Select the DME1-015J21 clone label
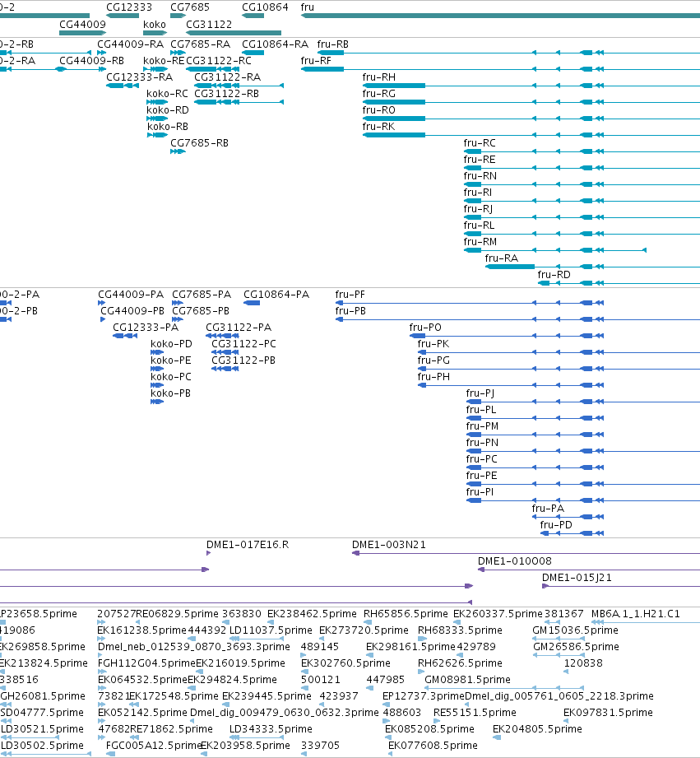The width and height of the screenshot is (700, 758). tap(577, 577)
